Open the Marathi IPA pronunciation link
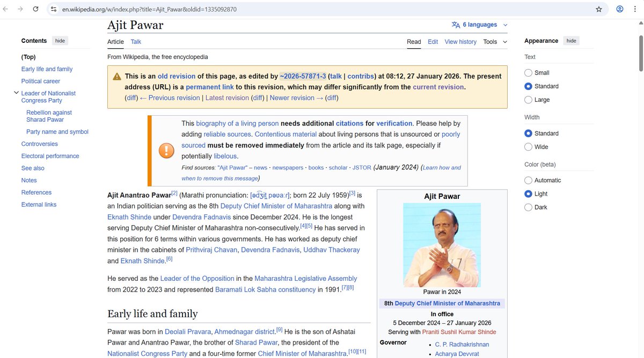This screenshot has height=358, width=644. click(x=270, y=196)
